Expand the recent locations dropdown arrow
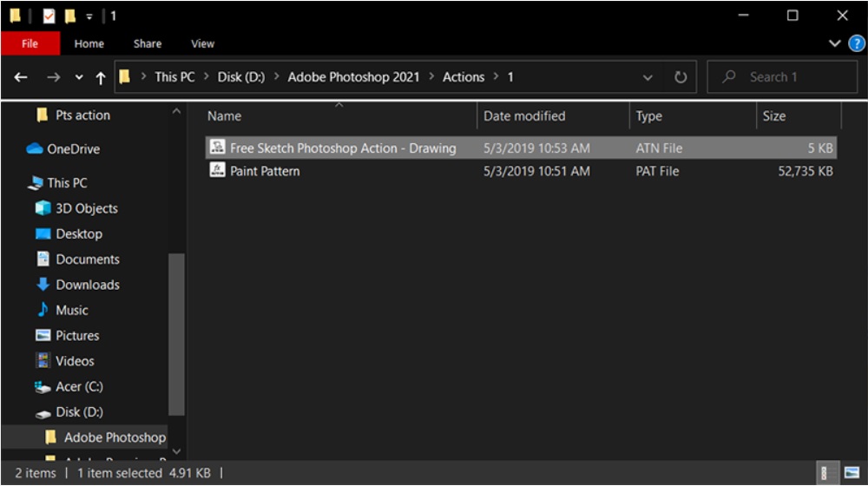This screenshot has width=868, height=486. [x=79, y=77]
